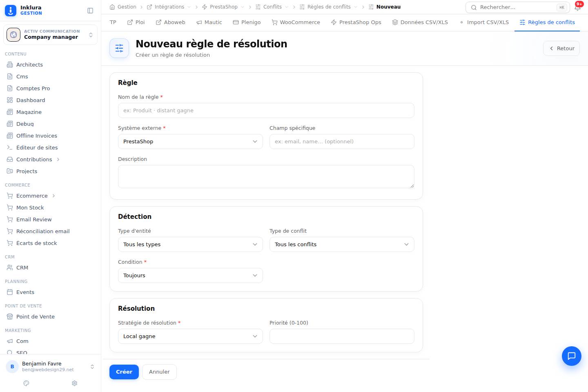Open Email Review
This screenshot has height=392, width=588.
tap(50, 219)
